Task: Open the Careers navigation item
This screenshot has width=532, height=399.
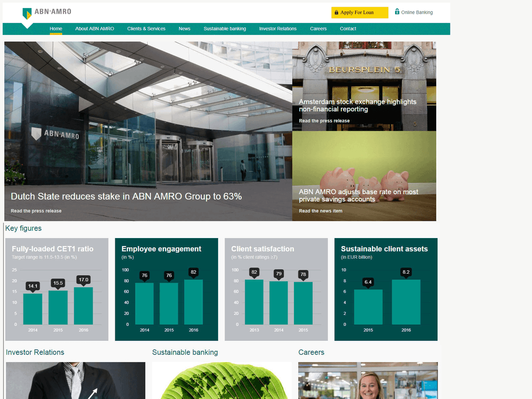Action: click(318, 29)
